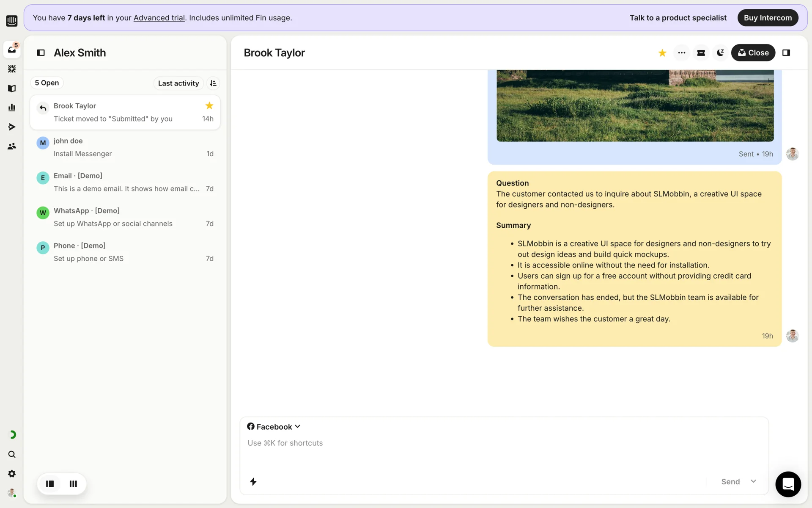
Task: Open the Advanced trial link
Action: coord(159,18)
